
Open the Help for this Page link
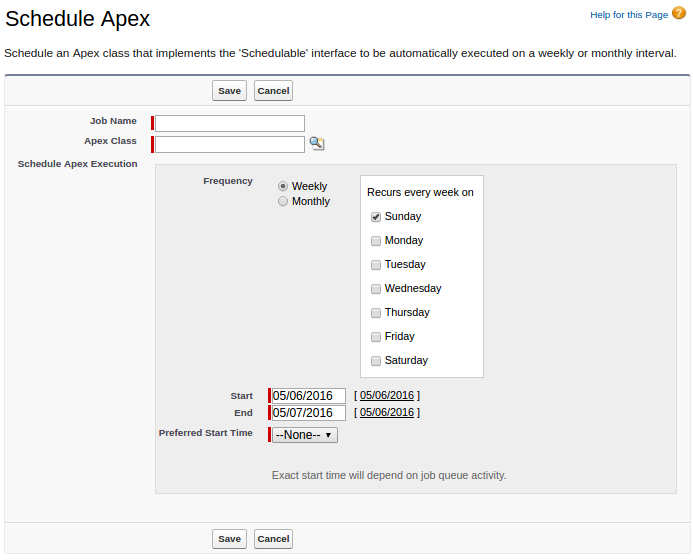[x=628, y=15]
